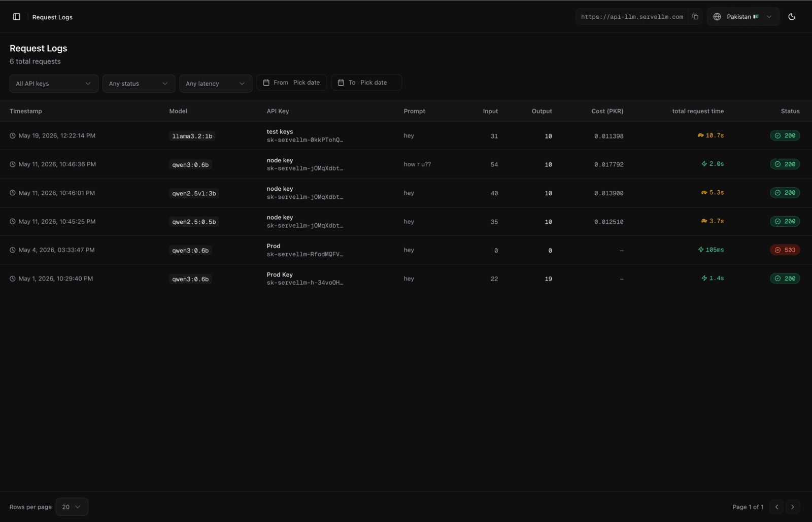Click the input value 54
The width and height of the screenshot is (812, 522).
coord(494,164)
